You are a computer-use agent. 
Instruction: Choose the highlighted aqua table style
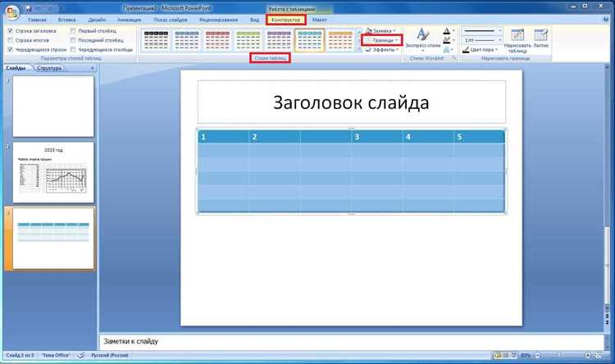[309, 40]
